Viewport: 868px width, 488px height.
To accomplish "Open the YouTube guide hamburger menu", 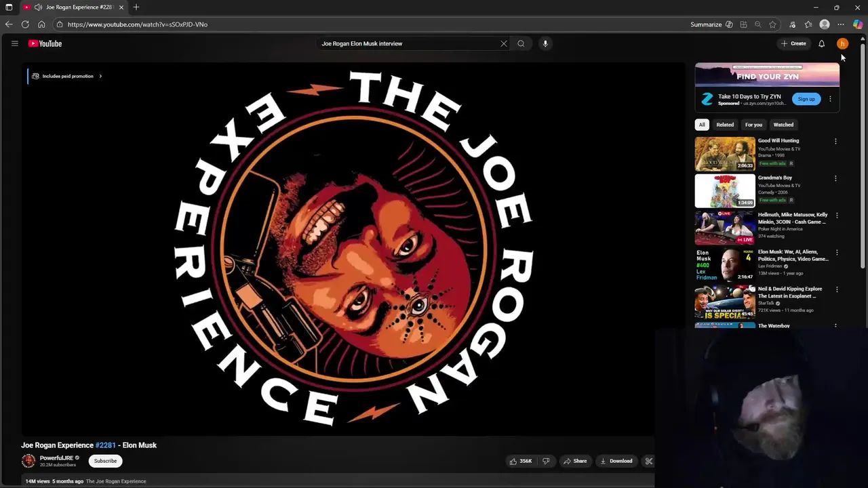I will click(x=14, y=43).
